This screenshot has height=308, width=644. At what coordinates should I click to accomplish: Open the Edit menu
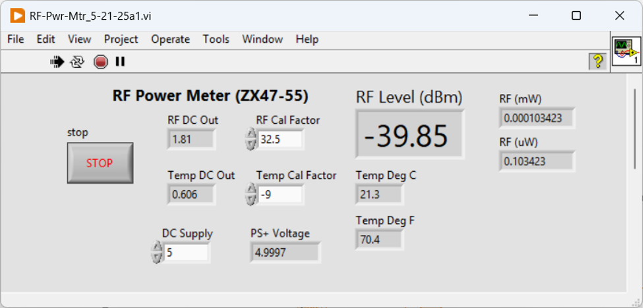point(46,39)
